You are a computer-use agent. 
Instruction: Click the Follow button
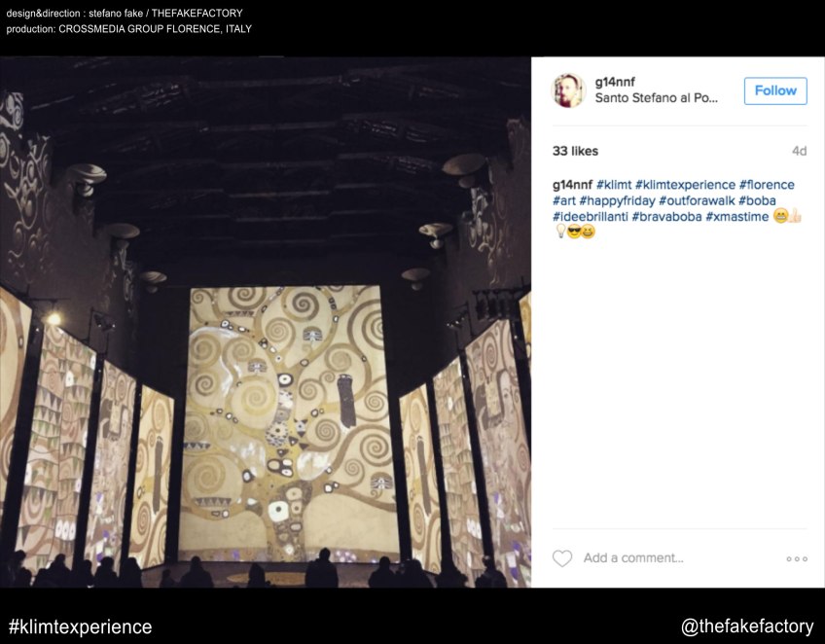[x=775, y=90]
